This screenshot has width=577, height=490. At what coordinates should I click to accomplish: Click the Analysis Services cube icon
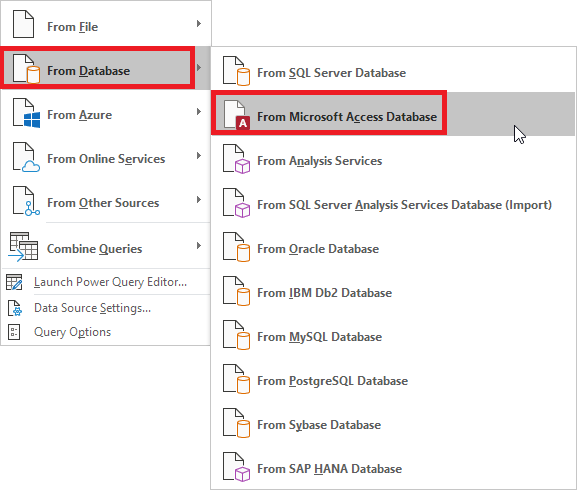[x=237, y=159]
